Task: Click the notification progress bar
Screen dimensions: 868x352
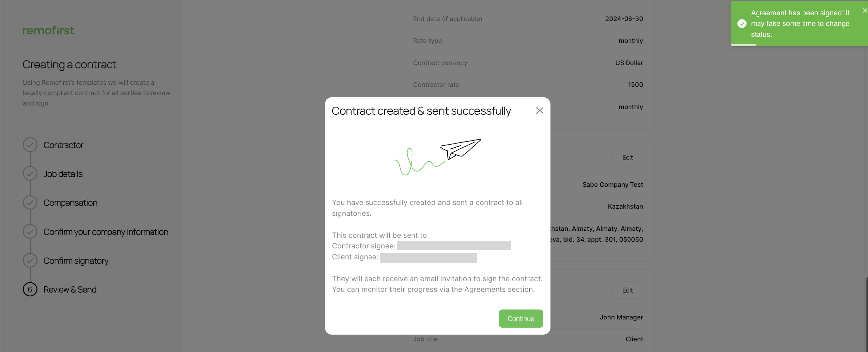Action: (743, 45)
